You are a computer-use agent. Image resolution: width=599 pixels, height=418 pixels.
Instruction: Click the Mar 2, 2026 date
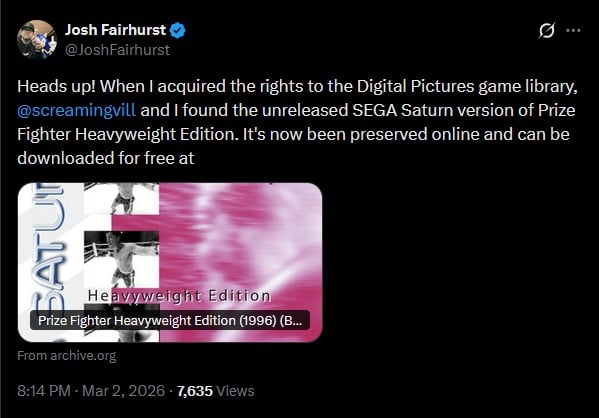pyautogui.click(x=123, y=391)
